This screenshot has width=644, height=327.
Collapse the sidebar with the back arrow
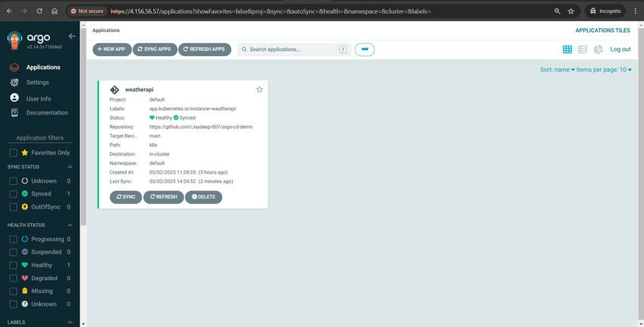click(x=72, y=36)
